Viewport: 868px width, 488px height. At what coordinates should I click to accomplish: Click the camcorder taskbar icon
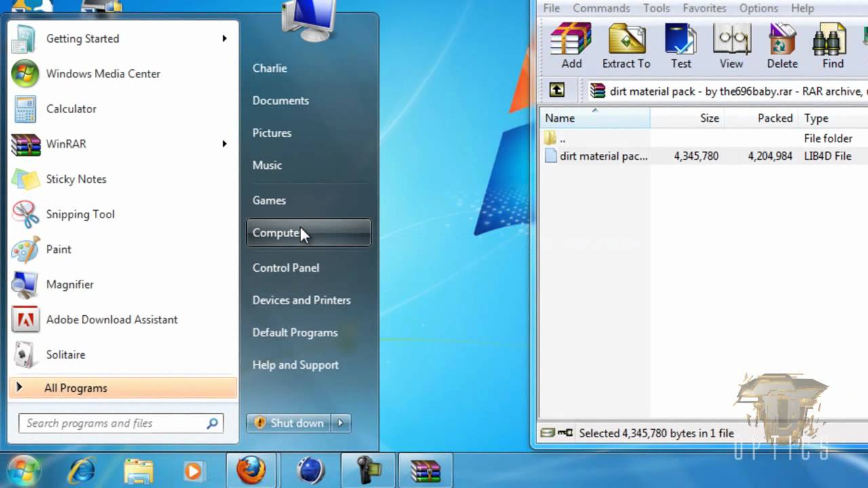click(368, 470)
